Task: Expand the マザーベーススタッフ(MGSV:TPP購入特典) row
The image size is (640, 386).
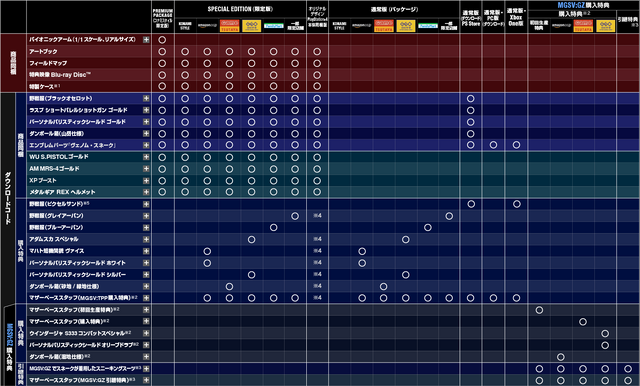Action: [146, 298]
